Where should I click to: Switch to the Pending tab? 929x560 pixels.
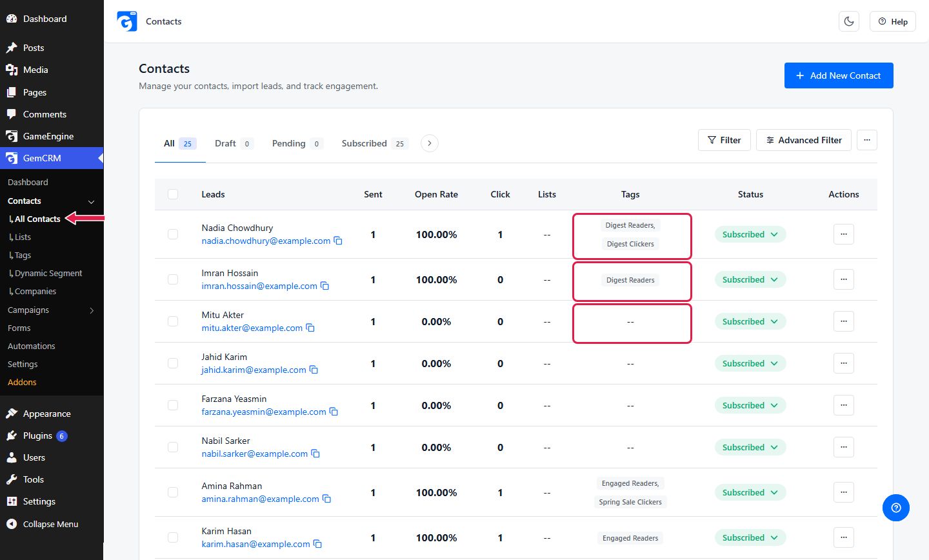coord(297,143)
